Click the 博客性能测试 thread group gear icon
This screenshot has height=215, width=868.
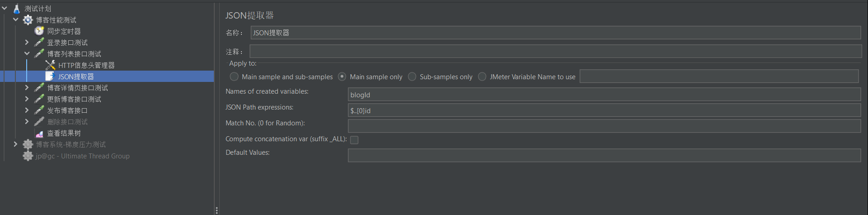click(x=28, y=20)
